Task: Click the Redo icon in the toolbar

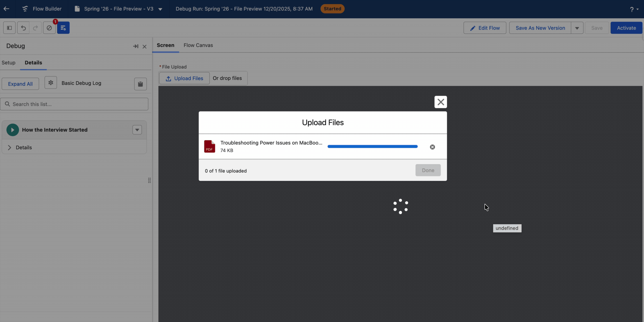Action: tap(36, 28)
